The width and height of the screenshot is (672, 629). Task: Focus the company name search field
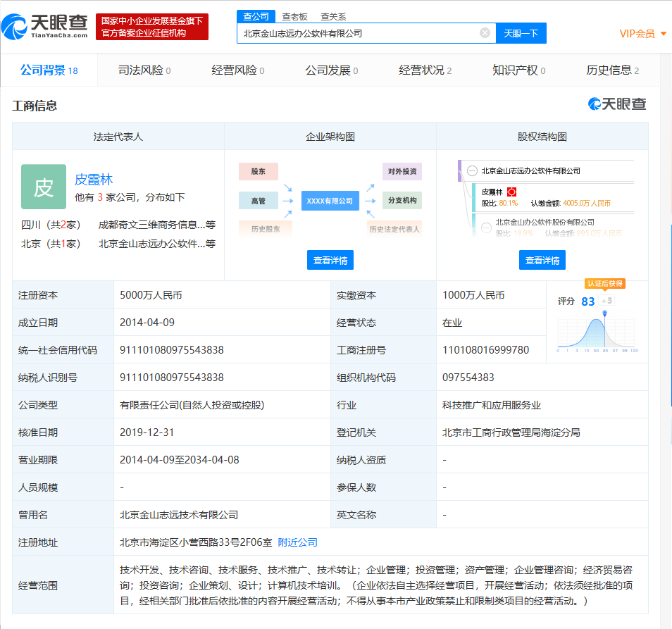tap(359, 33)
